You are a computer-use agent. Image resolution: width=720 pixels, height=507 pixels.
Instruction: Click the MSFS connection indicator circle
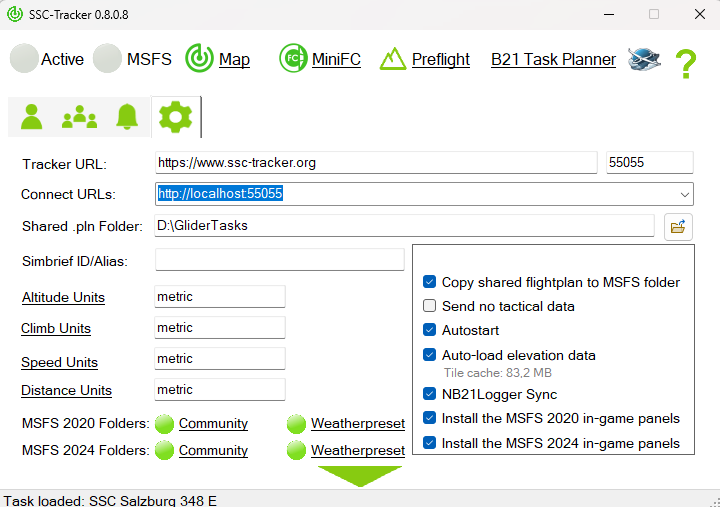(107, 58)
